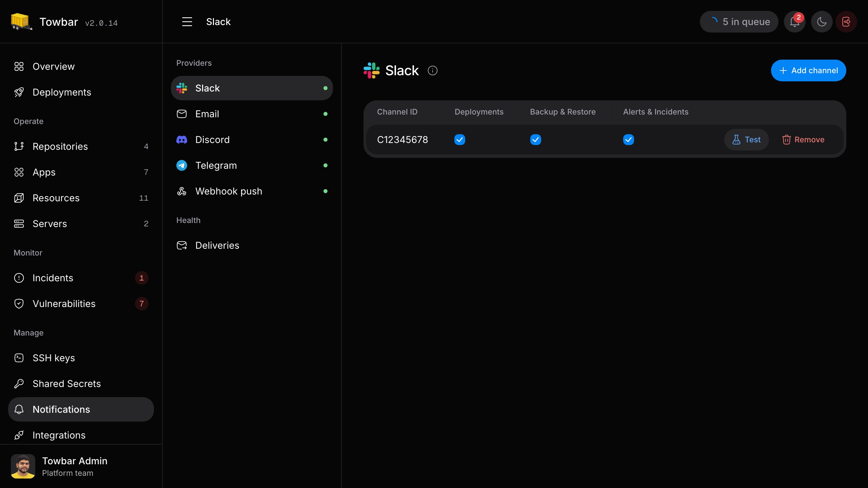The height and width of the screenshot is (488, 868).
Task: Click the Deployments rocket icon
Action: tap(19, 92)
